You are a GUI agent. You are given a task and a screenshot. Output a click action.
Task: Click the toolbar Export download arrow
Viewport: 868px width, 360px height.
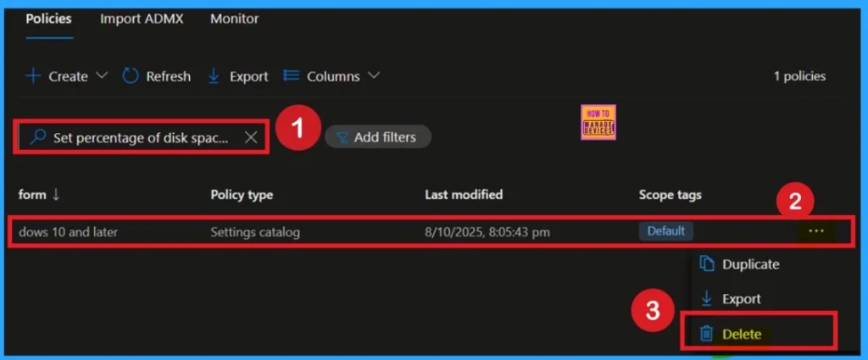point(214,76)
